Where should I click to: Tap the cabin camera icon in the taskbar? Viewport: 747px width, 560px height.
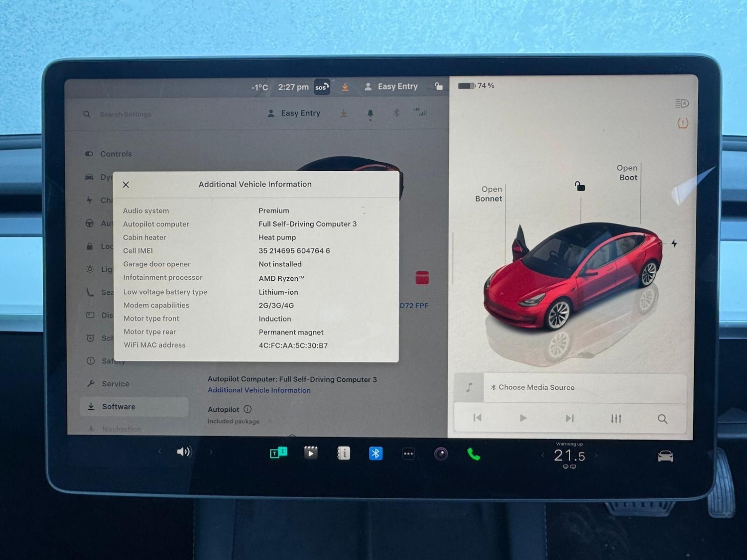point(441,453)
